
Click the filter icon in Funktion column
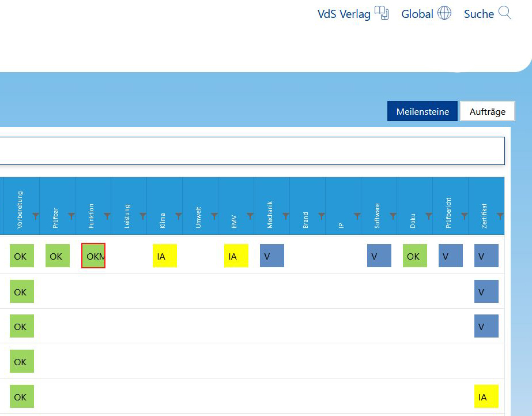[x=107, y=216]
